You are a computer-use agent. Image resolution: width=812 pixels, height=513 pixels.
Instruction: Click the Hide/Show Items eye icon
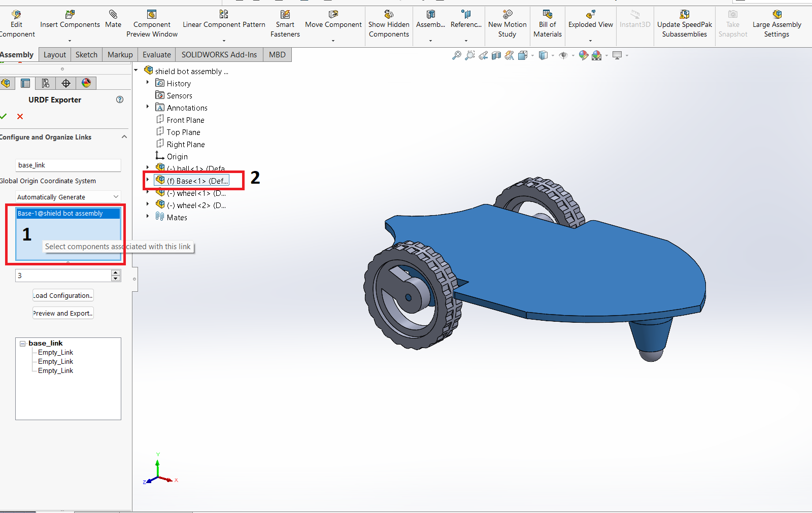point(563,55)
